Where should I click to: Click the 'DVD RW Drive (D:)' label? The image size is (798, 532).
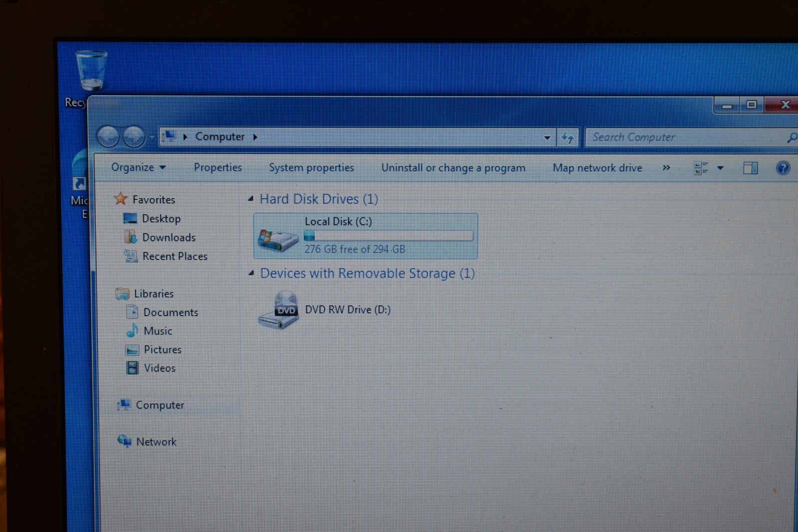pyautogui.click(x=348, y=310)
